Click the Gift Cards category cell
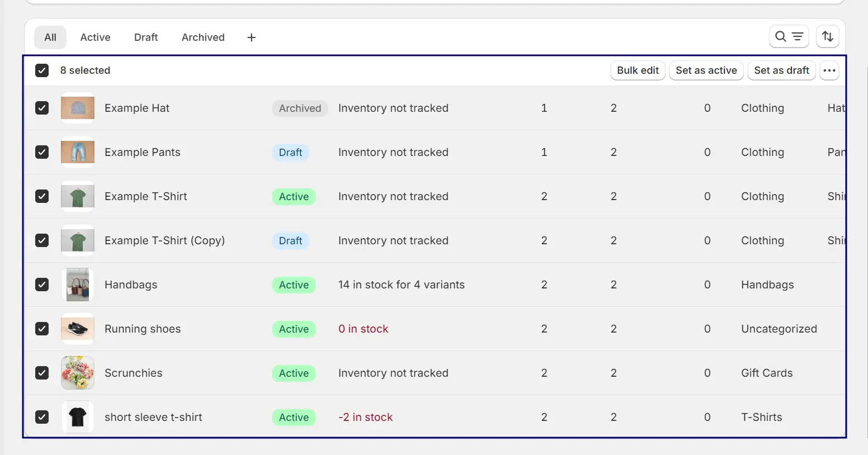This screenshot has width=868, height=455. 767,373
